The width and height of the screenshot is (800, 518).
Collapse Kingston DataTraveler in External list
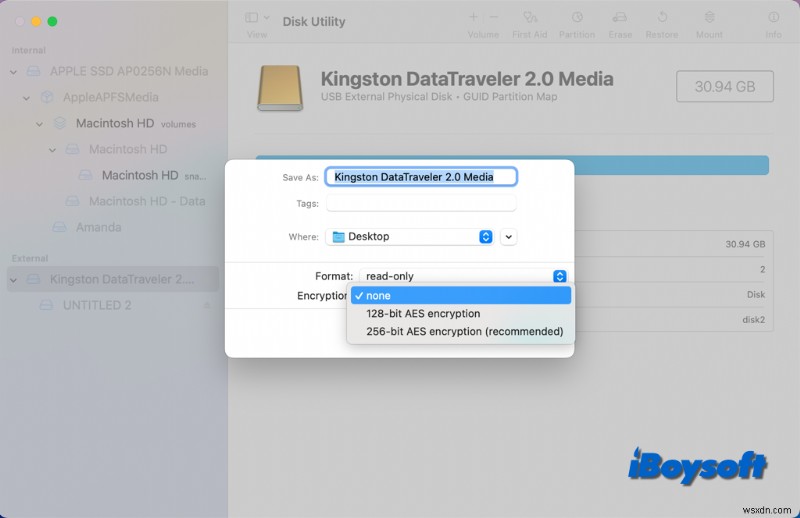[x=13, y=280]
